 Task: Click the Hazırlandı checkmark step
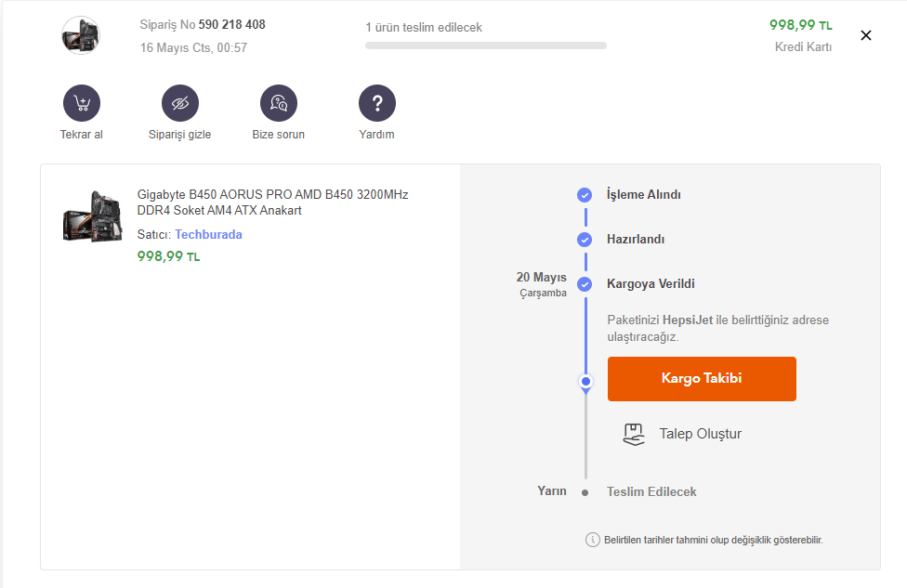(585, 240)
